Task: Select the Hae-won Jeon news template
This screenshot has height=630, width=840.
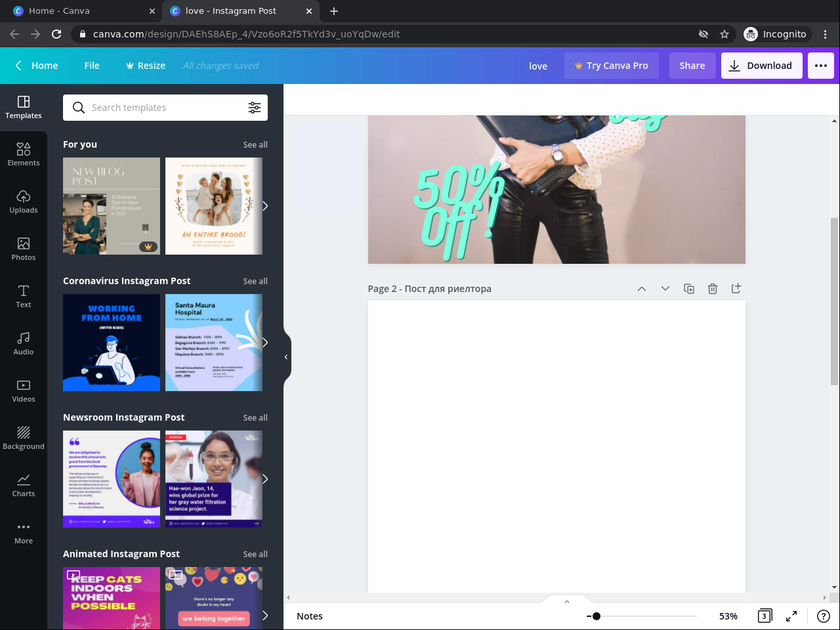Action: coord(214,479)
